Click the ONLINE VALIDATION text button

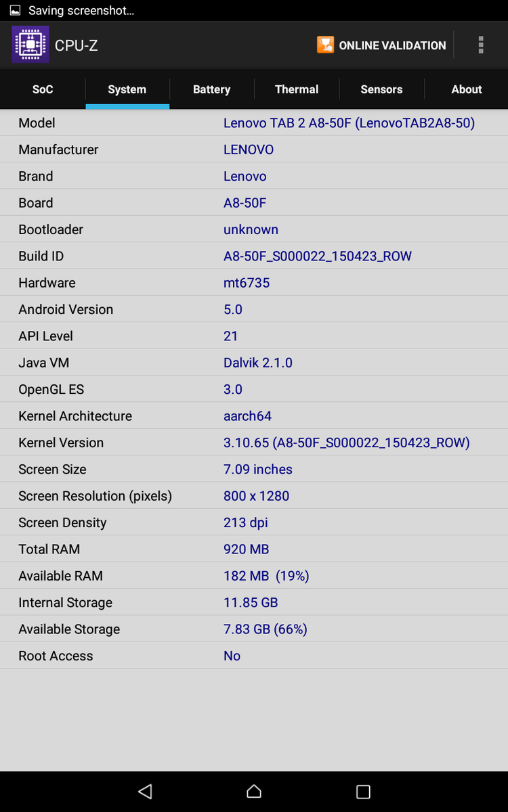392,45
